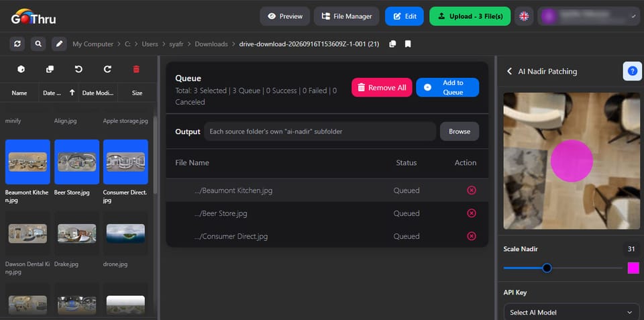The image size is (644, 320).
Task: Click Upload - 3 File(s) button
Action: (470, 16)
